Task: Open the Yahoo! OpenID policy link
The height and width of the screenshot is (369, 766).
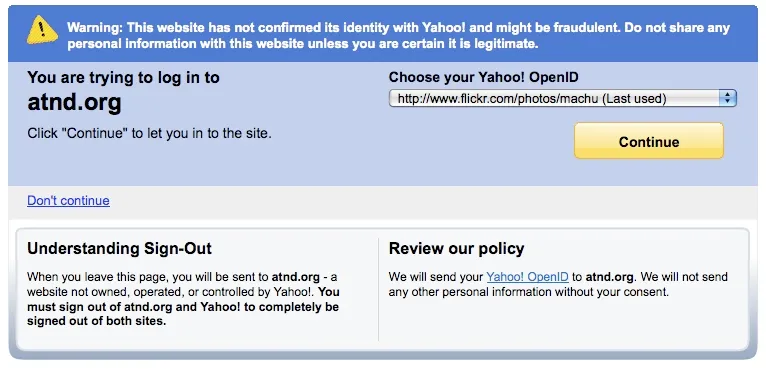Action: tap(527, 277)
